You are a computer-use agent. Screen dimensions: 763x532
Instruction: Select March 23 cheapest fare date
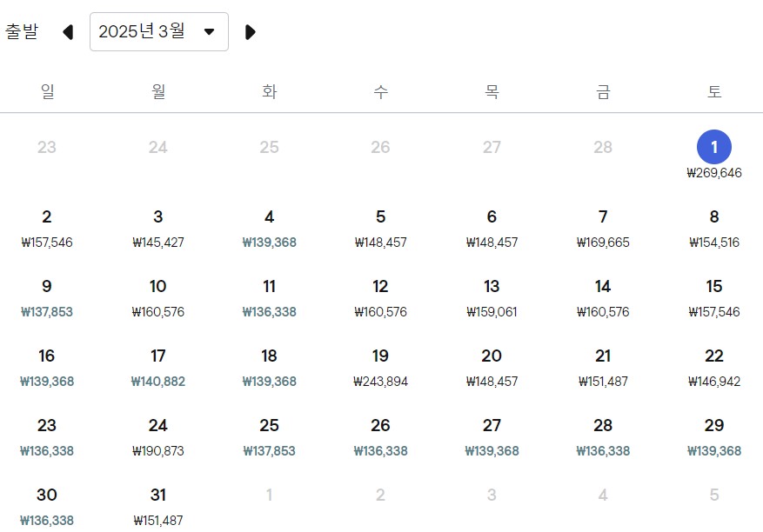pos(47,435)
